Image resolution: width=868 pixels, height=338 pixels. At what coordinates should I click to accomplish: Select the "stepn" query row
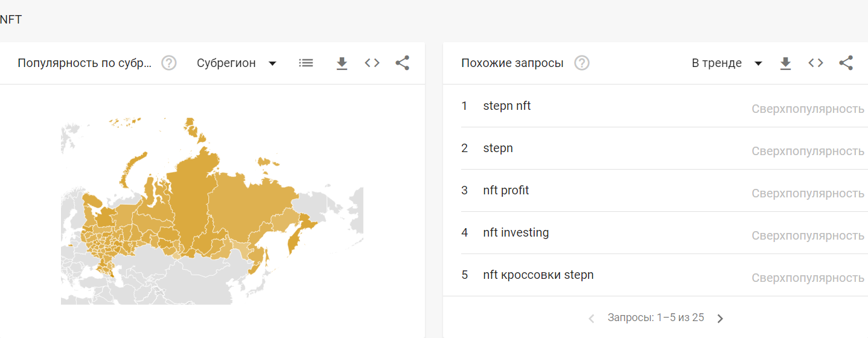tap(498, 148)
